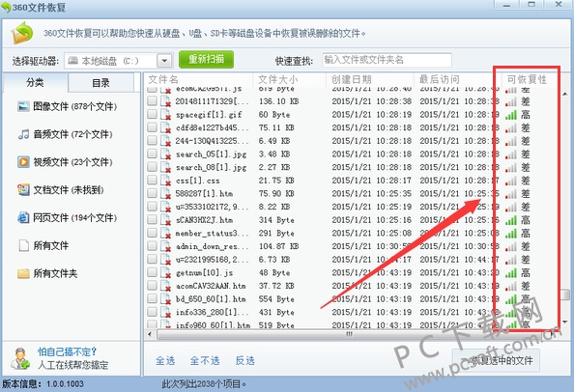
Task: Click the 快速查找 search input field
Action: tap(387, 60)
